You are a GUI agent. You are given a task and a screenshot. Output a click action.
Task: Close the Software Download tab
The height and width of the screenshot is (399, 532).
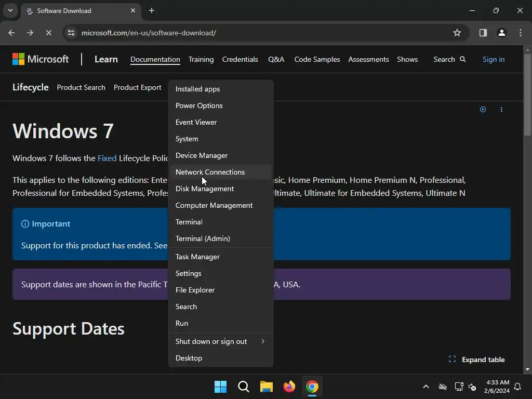tap(133, 10)
